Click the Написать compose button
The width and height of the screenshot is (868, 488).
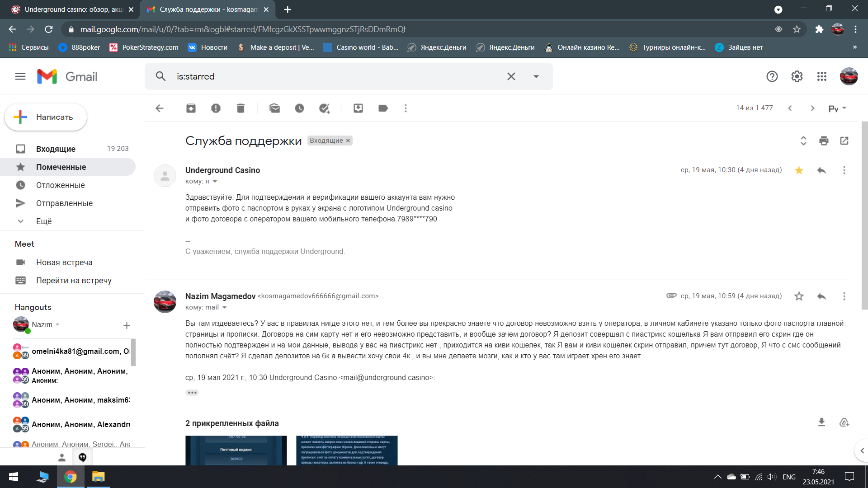46,117
